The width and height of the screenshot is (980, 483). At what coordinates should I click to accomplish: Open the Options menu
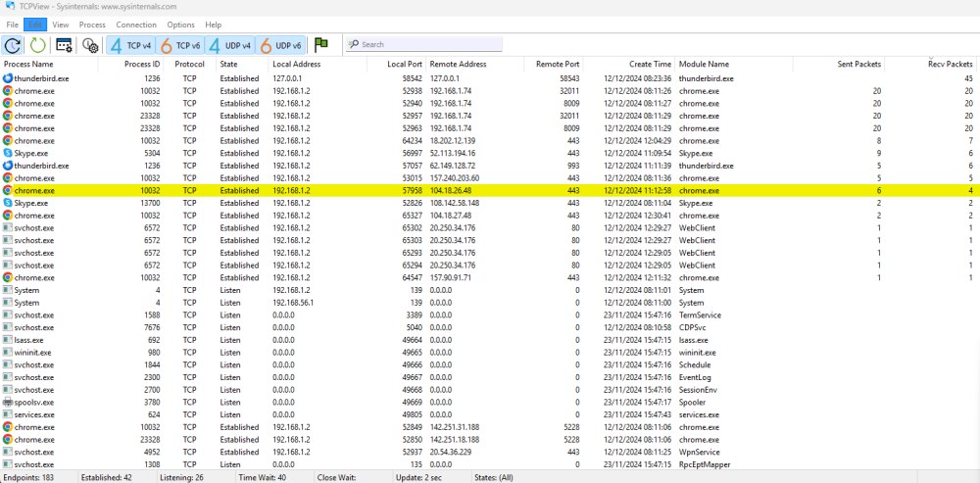click(180, 25)
